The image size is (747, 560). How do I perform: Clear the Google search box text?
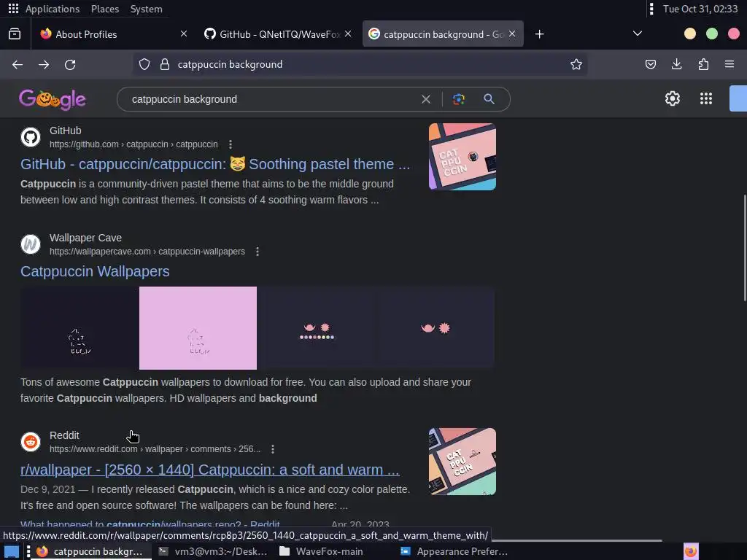tap(426, 99)
